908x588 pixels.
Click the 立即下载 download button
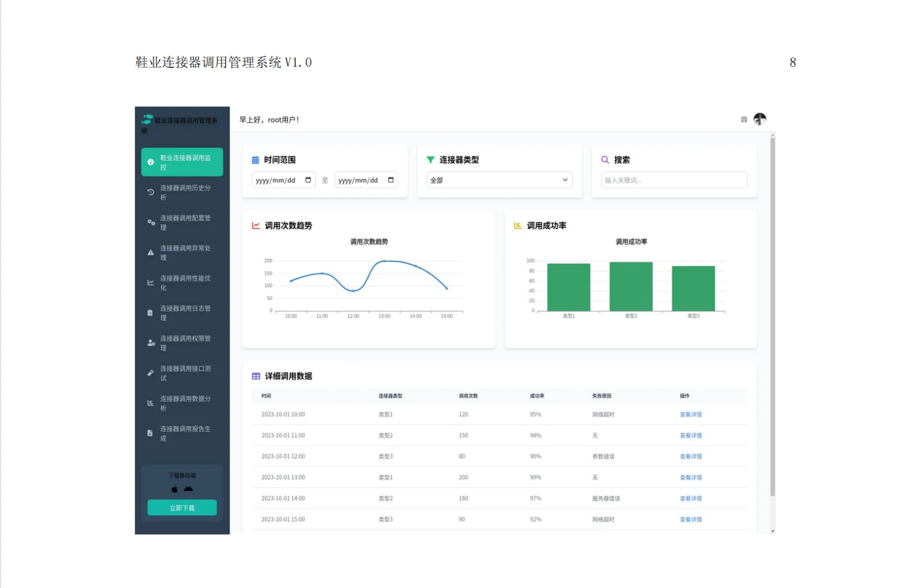(x=182, y=507)
